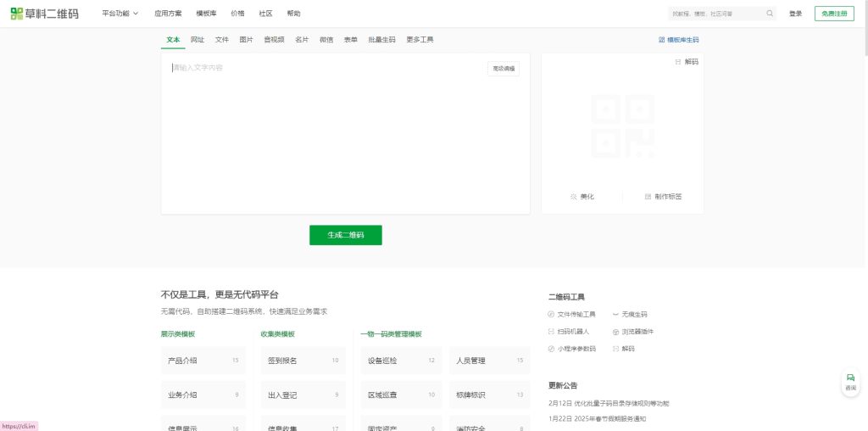
Task: Open the 标牌标识 template card
Action: 489,395
